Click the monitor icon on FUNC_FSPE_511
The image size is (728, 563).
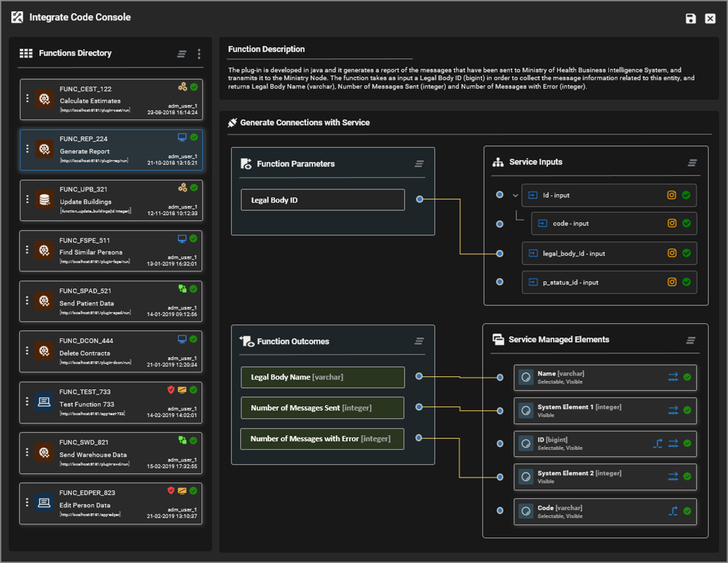click(182, 239)
